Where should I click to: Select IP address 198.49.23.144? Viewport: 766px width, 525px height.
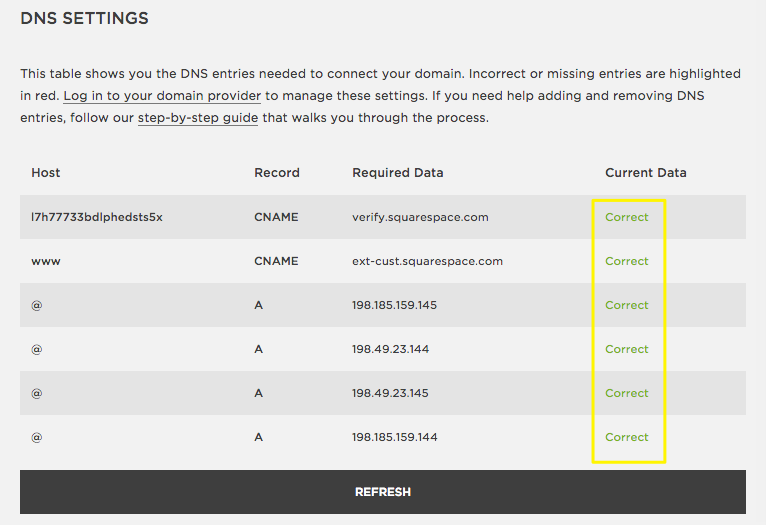click(x=390, y=349)
